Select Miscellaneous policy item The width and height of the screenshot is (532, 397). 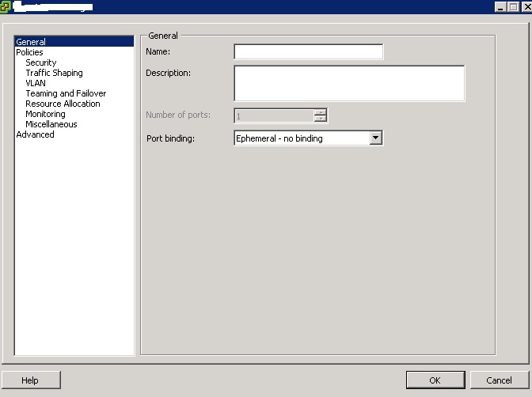[51, 124]
